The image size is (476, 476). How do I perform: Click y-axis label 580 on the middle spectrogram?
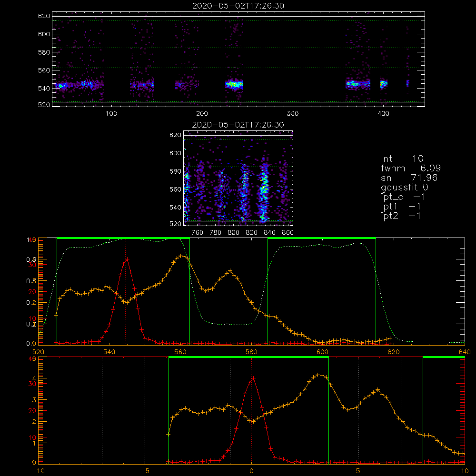(x=175, y=171)
